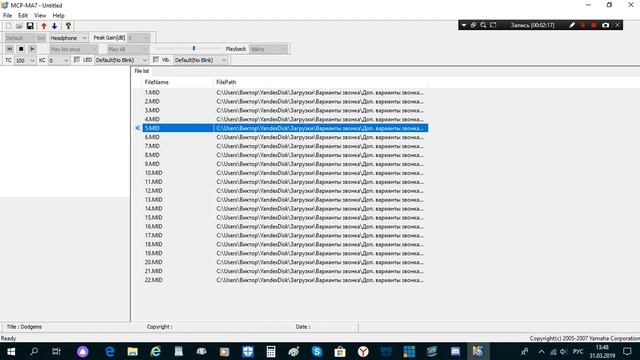Viewport: 640px width, 360px height.
Task: Click the taskbar search magnifier
Action: click(34, 351)
